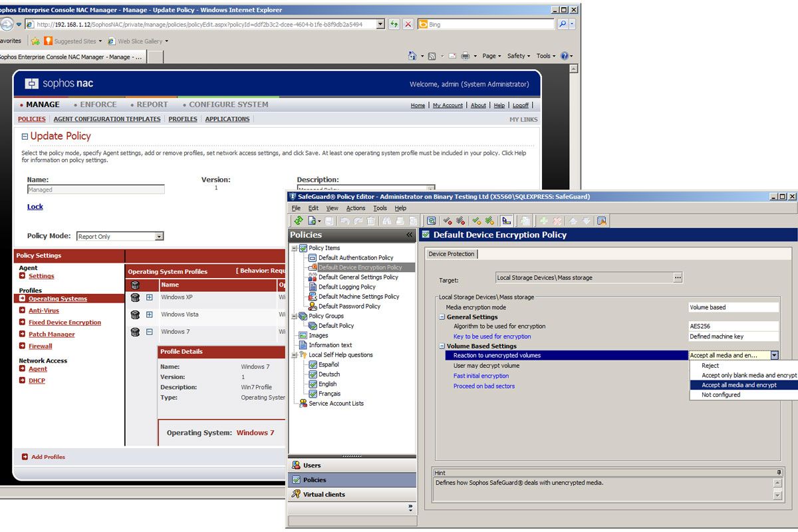The image size is (798, 532).
Task: Click the move down arrow icon in SafeGuard toolbar
Action: pos(586,221)
